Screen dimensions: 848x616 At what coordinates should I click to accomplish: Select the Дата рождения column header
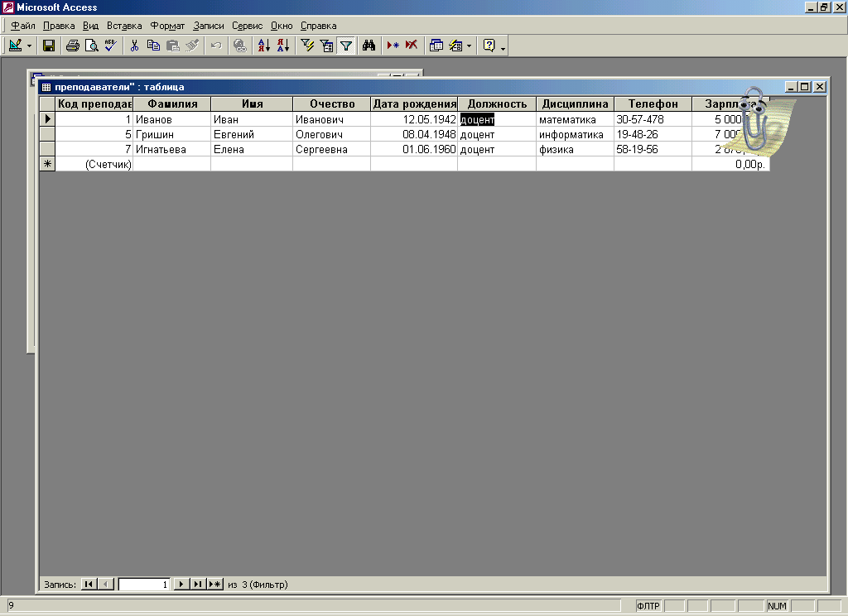[414, 103]
